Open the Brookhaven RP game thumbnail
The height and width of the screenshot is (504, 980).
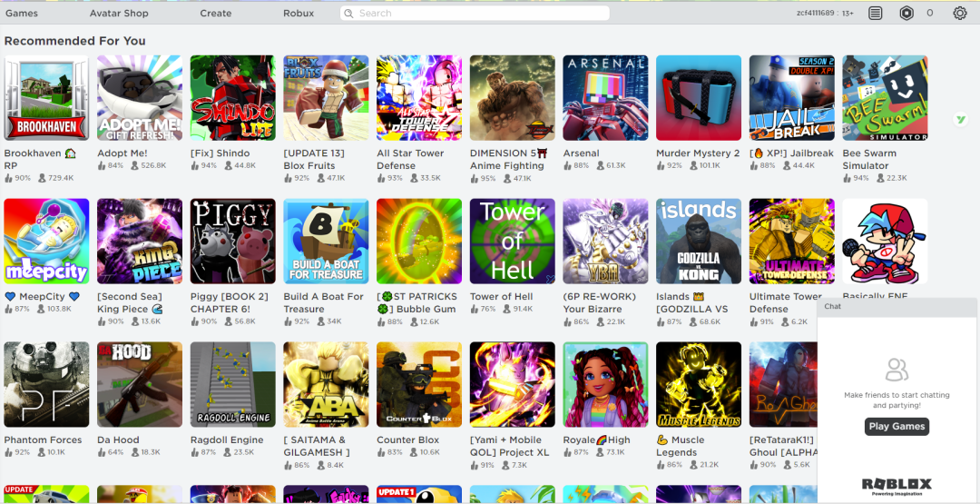coord(46,97)
